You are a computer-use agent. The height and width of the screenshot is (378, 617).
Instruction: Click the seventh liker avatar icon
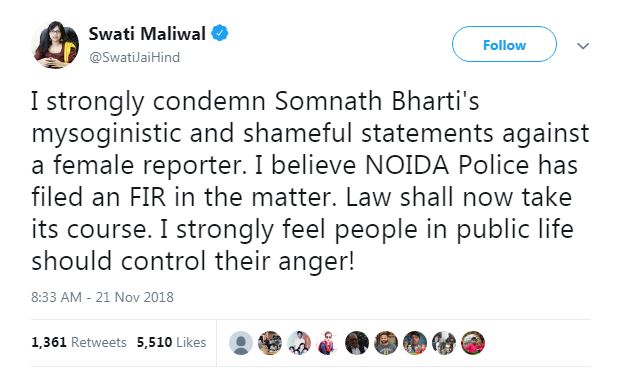click(415, 343)
